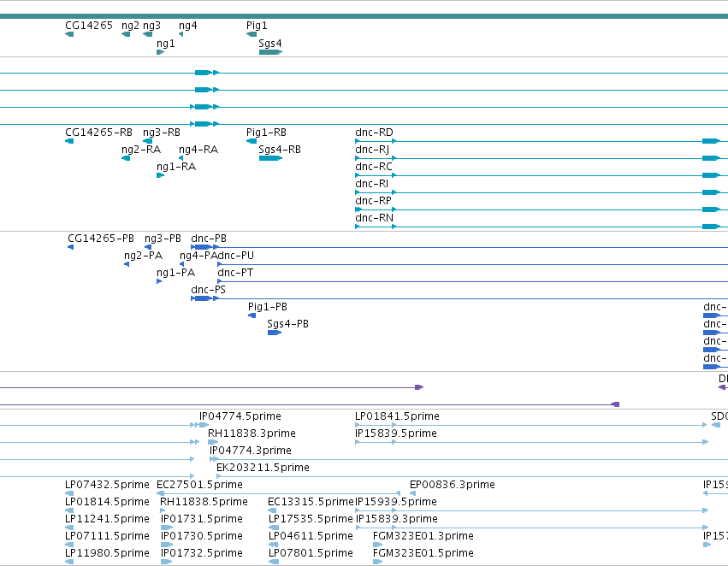Image resolution: width=728 pixels, height=566 pixels.
Task: Select transcript Pig1-RB
Action: pos(267,133)
